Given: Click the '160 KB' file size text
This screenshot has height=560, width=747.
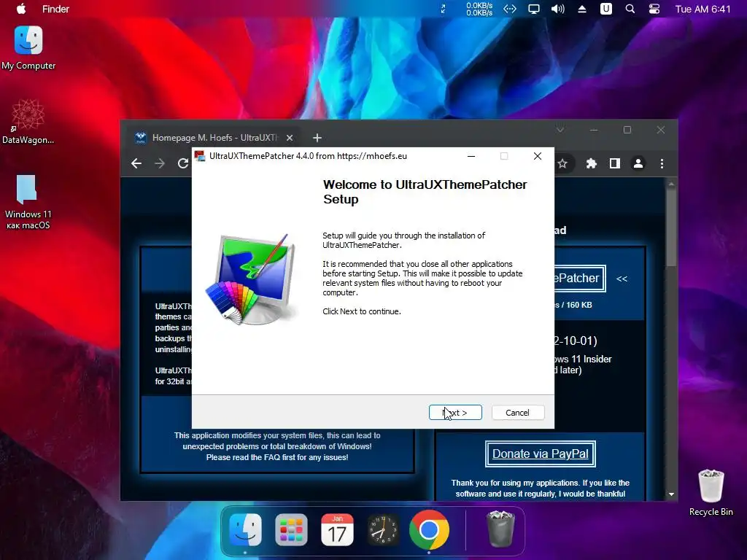Looking at the screenshot, I should point(578,305).
